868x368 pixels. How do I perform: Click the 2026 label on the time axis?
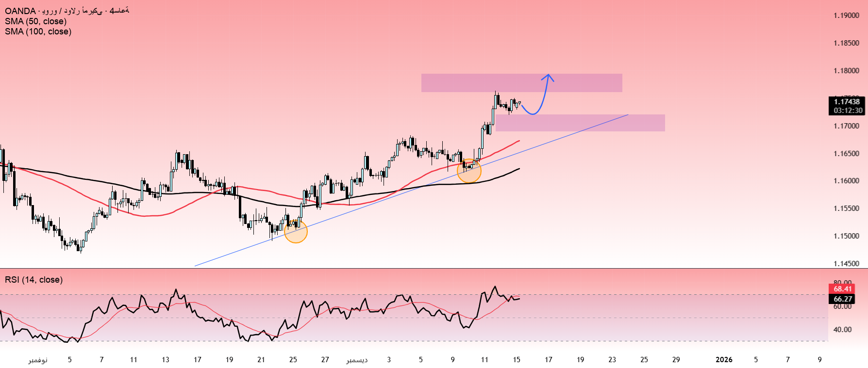(x=724, y=360)
